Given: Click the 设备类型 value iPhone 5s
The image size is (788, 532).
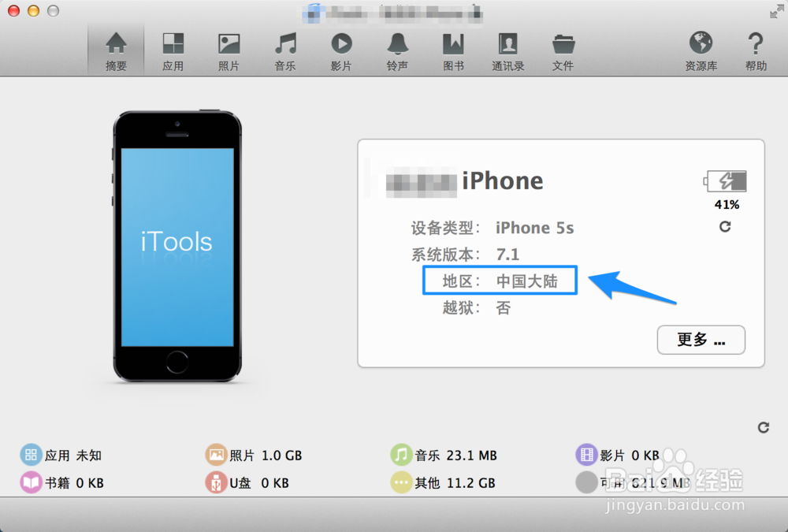Looking at the screenshot, I should click(x=535, y=228).
